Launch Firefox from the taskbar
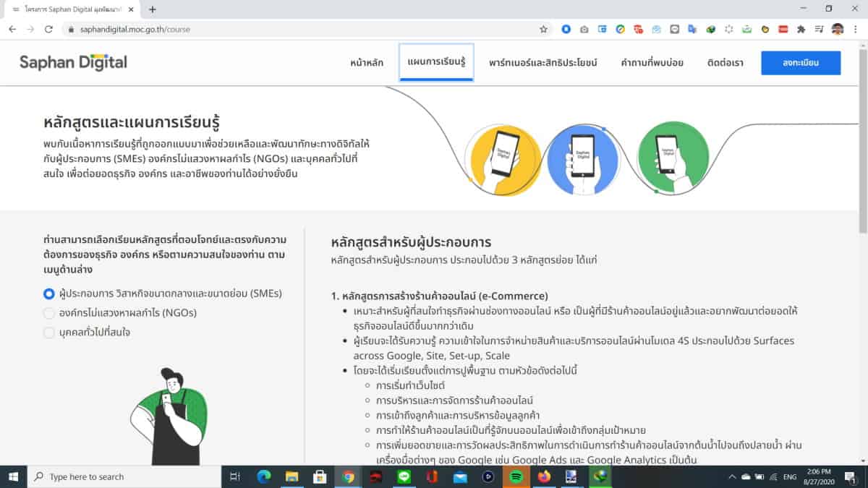Viewport: 868px width, 488px height. tap(544, 476)
